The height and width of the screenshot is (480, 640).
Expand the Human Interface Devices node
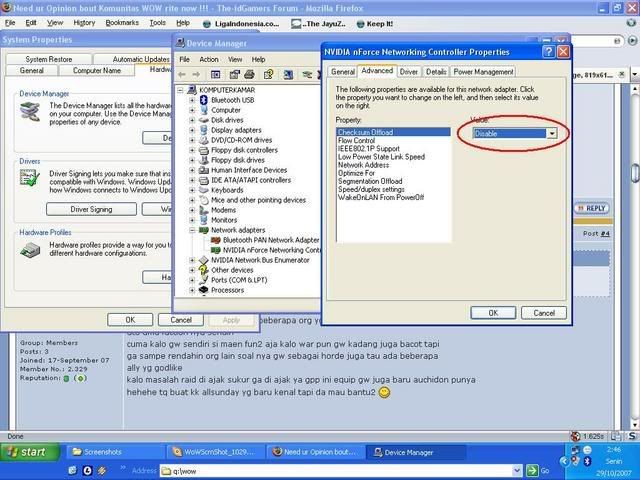192,170
